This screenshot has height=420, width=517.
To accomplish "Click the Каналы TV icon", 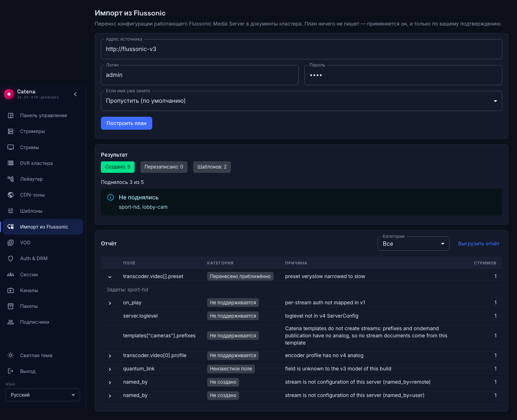I will 11,290.
